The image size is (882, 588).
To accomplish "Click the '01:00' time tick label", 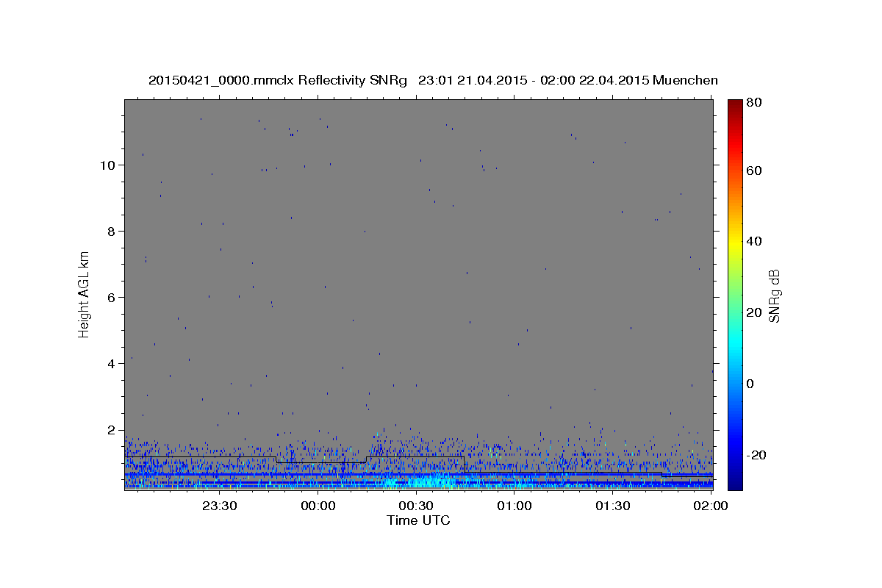I will coord(514,506).
